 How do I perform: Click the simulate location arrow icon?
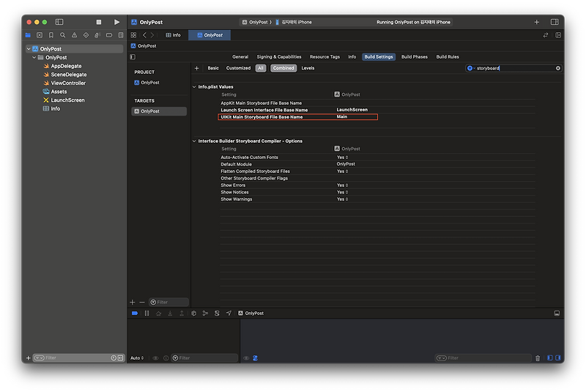click(x=229, y=313)
